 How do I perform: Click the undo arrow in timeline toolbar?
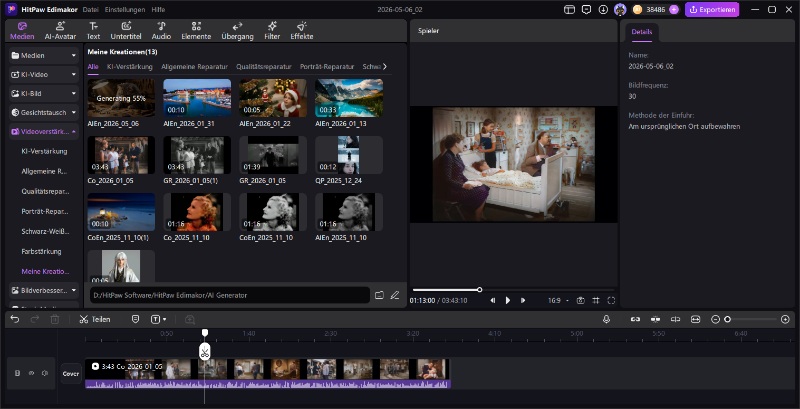coord(15,319)
